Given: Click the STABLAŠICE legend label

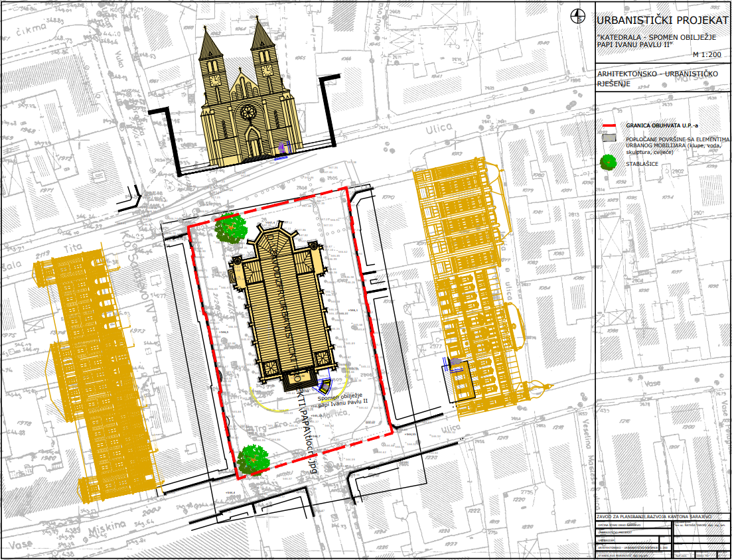Looking at the screenshot, I should (641, 163).
